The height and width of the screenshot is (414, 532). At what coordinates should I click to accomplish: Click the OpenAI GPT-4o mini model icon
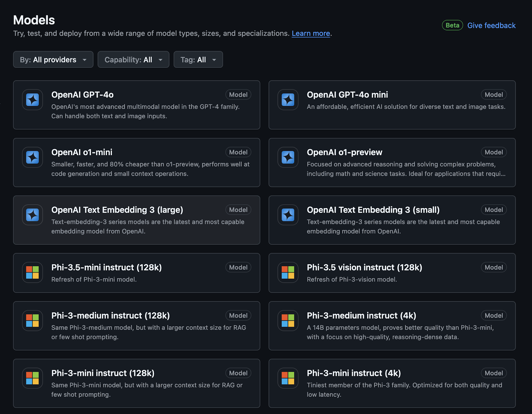tap(288, 100)
